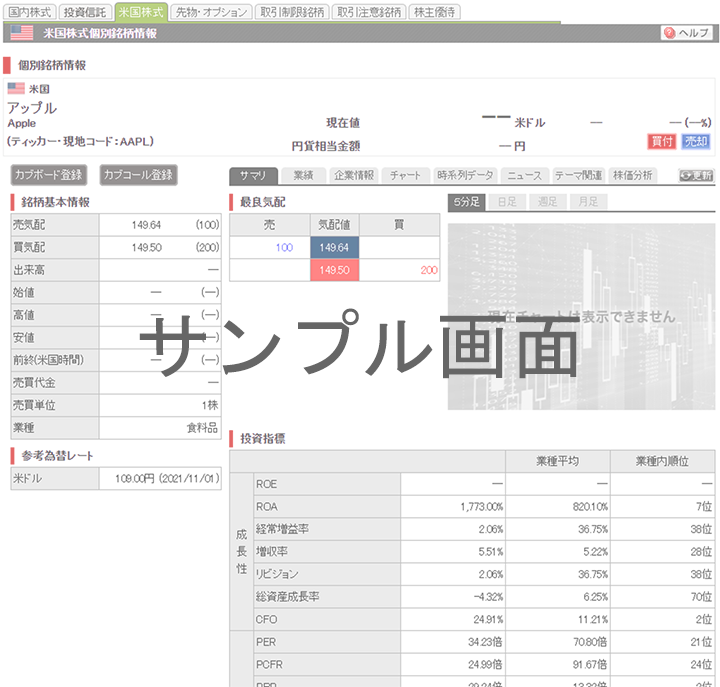Click 総資産成長率 value -4.32%
This screenshot has height=687, width=720.
click(489, 597)
